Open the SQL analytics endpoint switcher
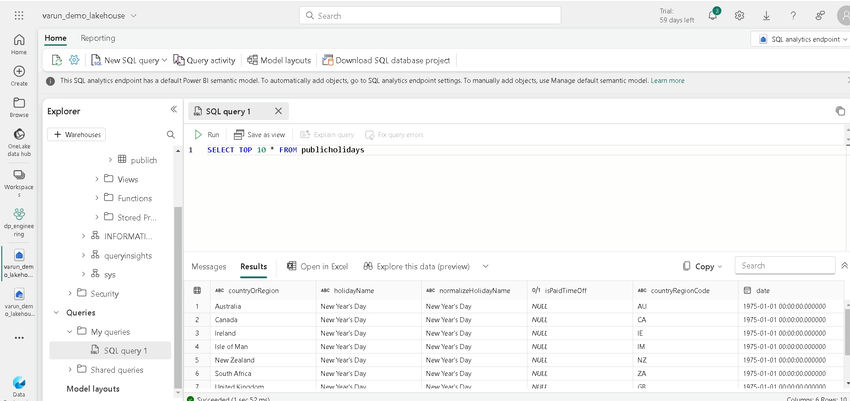Screen dimensions: 850x401 802,39
